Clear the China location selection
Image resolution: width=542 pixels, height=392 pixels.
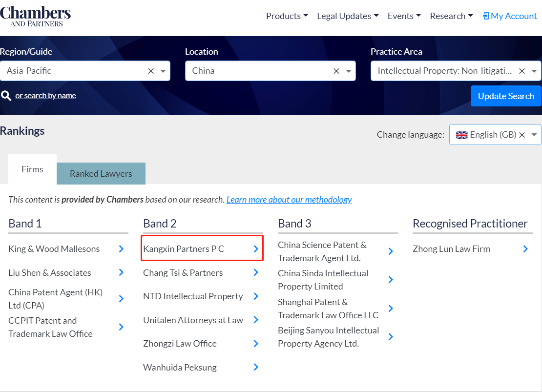[336, 71]
